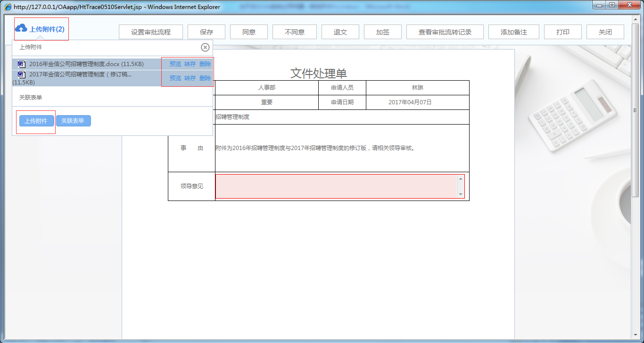Click the 关联表单 section label
This screenshot has width=644, height=343.
(31, 98)
